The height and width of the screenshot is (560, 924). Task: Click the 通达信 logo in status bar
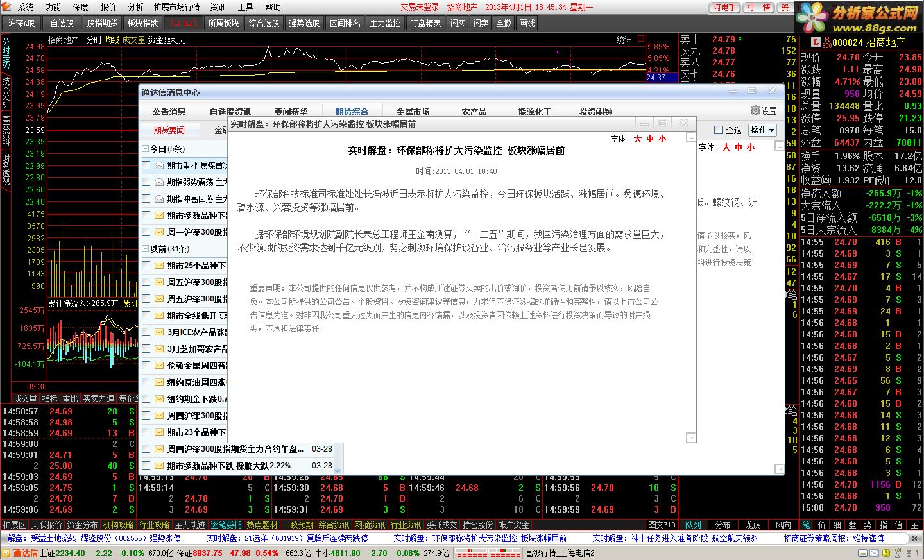click(x=20, y=553)
